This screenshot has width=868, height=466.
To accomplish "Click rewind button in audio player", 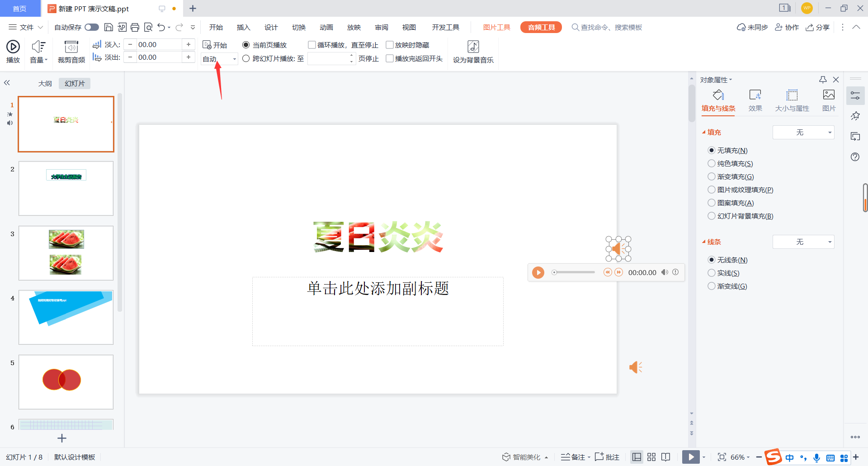I will coord(608,272).
